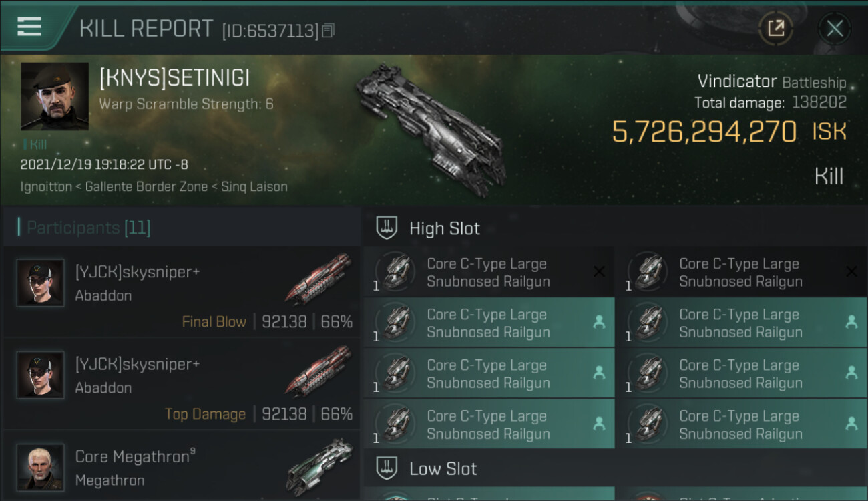
Task: Copy the kill report ID
Action: (x=327, y=31)
